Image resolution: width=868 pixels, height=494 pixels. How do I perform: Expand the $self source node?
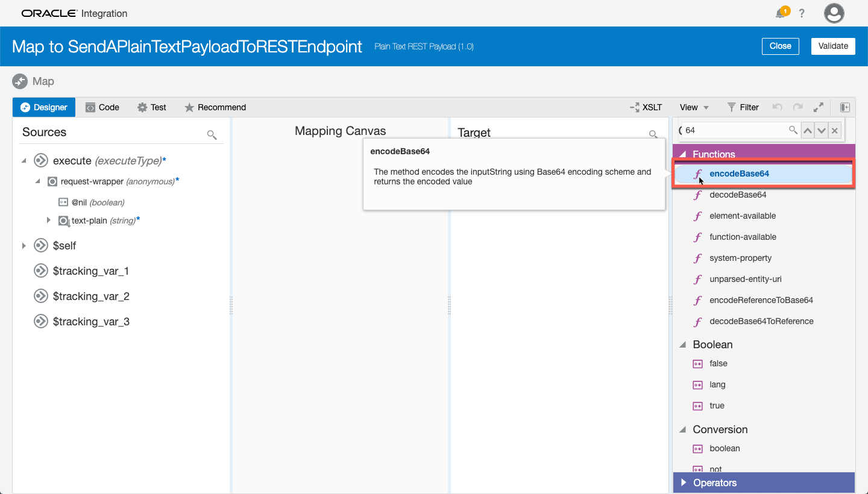coord(24,246)
